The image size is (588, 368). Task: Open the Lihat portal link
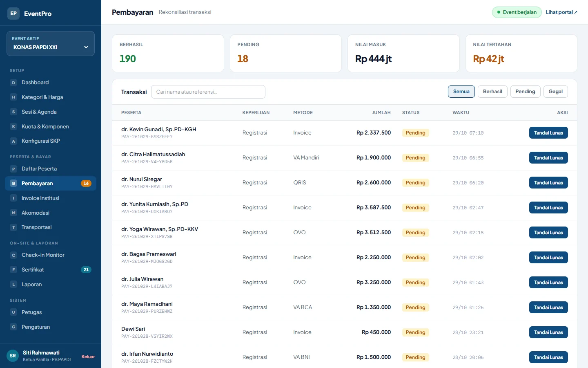tap(561, 12)
